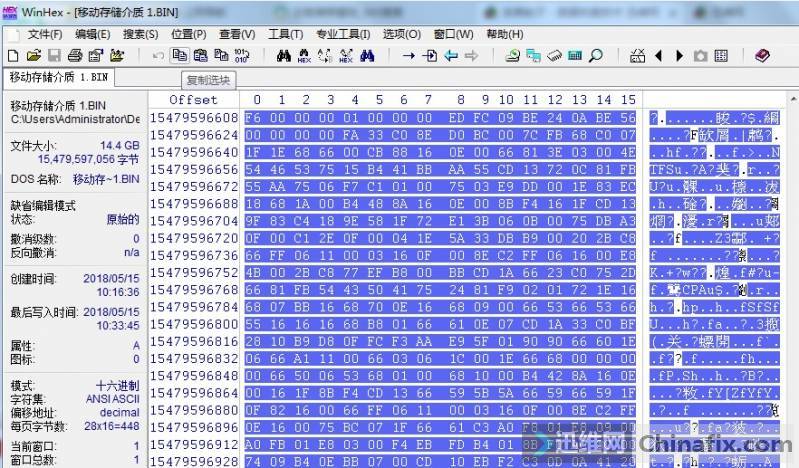Screen dimensions: 799x468
Task: Click the DOS name 移动存~1.BIN
Action: point(106,179)
